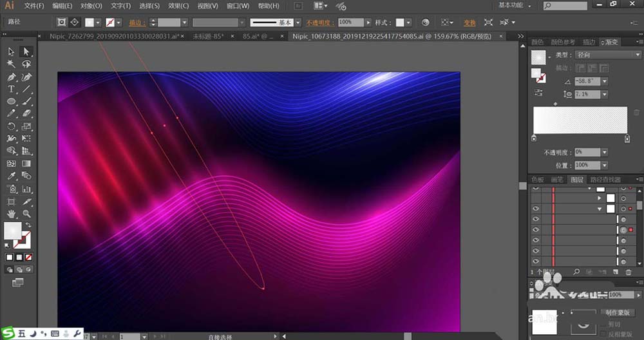Screen dimensions: 644x340
Task: Expand the sublayer with right-pointing triangle
Action: [x=600, y=199]
